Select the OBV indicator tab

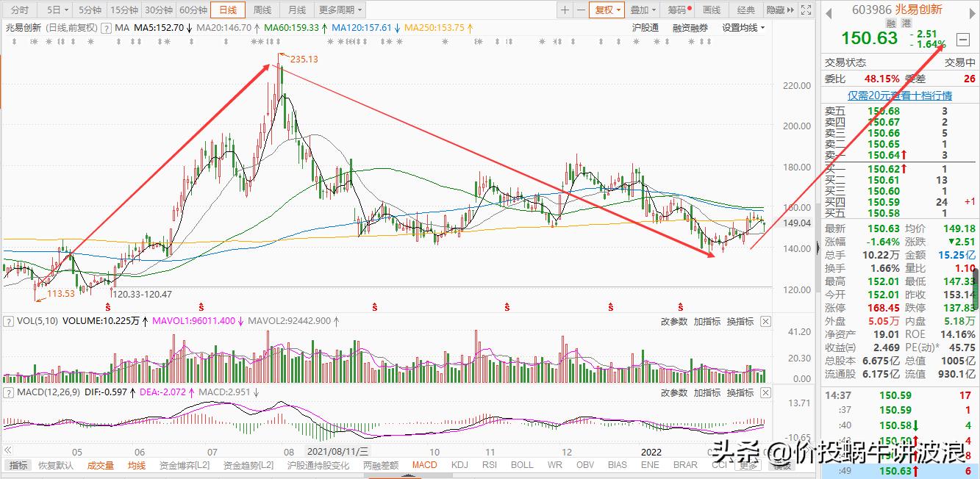585,465
